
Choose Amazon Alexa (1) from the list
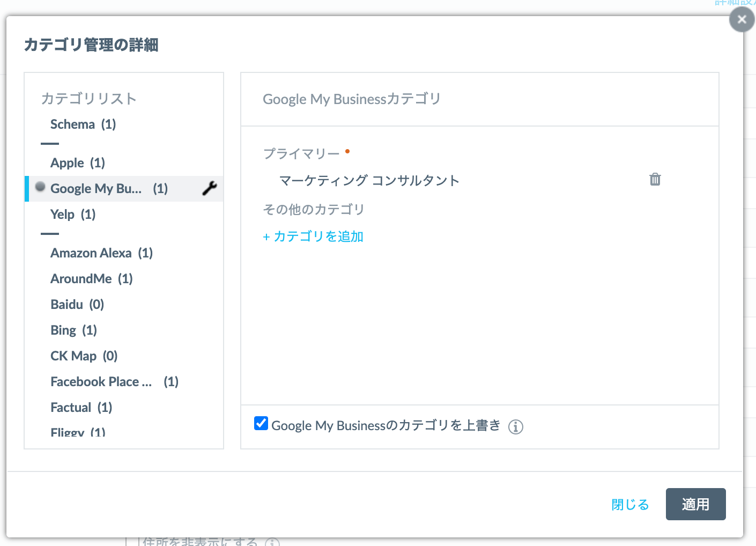[102, 253]
